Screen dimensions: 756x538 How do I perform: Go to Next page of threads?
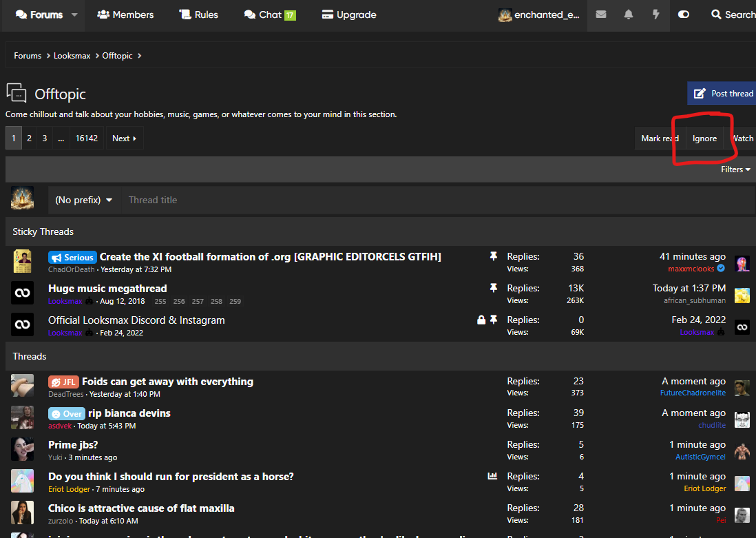(x=125, y=138)
